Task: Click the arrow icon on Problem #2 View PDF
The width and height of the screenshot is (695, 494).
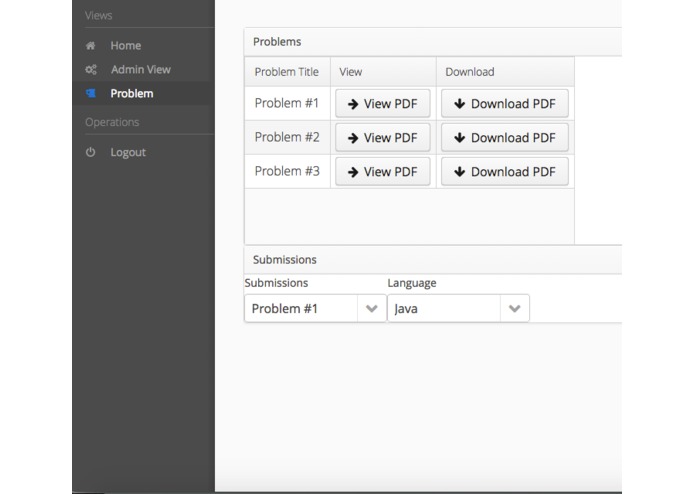Action: point(353,138)
